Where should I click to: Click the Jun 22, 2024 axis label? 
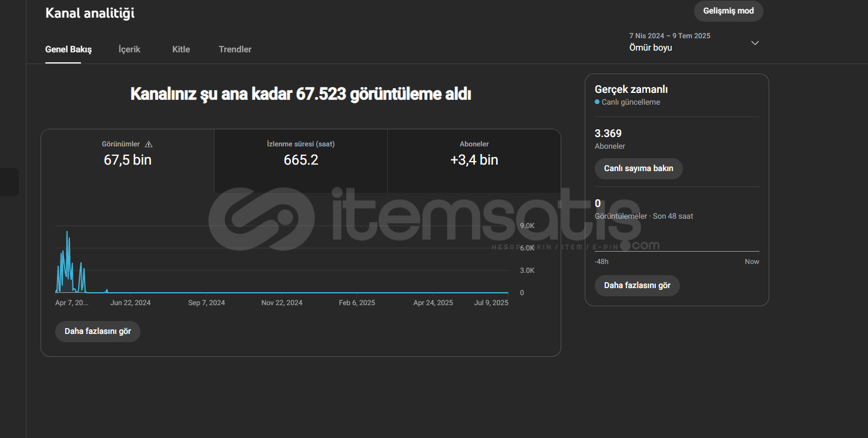130,303
